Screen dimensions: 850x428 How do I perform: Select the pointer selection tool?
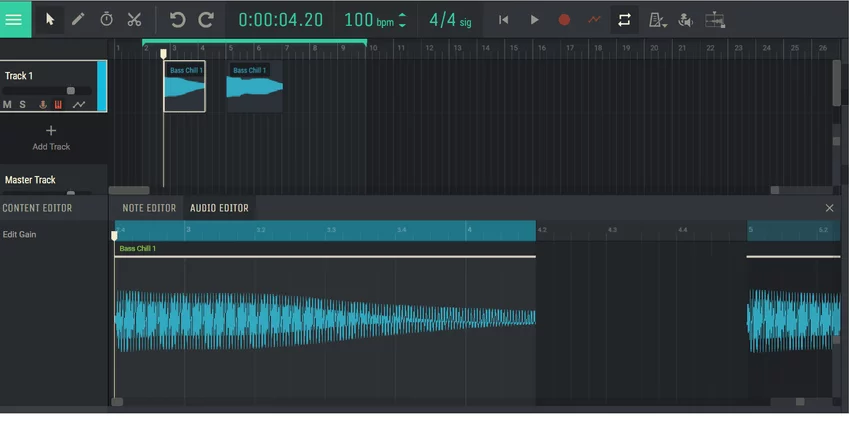point(50,20)
